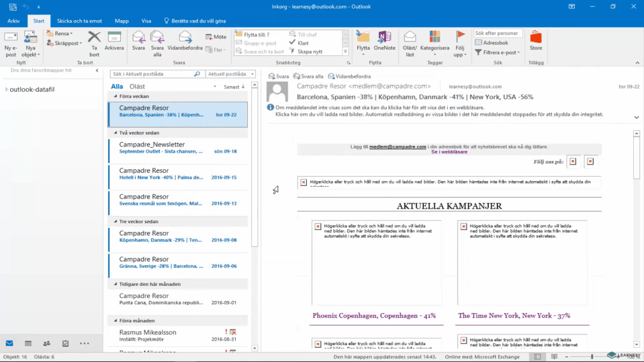Collapse the Tre veckor sedan group
This screenshot has height=362, width=644.
tap(116, 222)
